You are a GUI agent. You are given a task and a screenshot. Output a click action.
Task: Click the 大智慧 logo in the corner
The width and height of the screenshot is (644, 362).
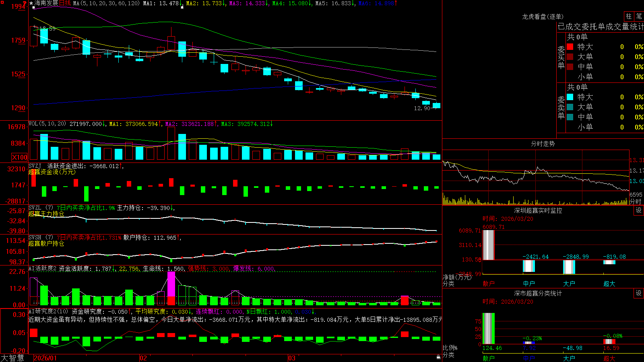pos(12,358)
